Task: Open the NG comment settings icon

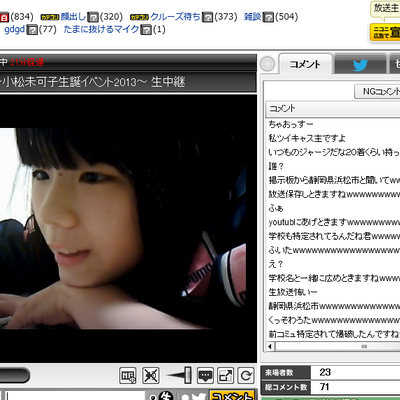Action: pyautogui.click(x=128, y=376)
